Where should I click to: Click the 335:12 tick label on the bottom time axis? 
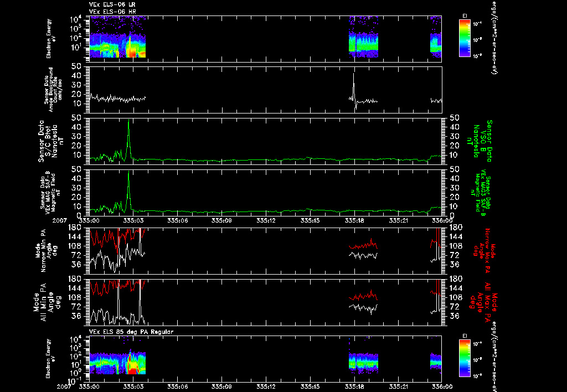coord(266,386)
